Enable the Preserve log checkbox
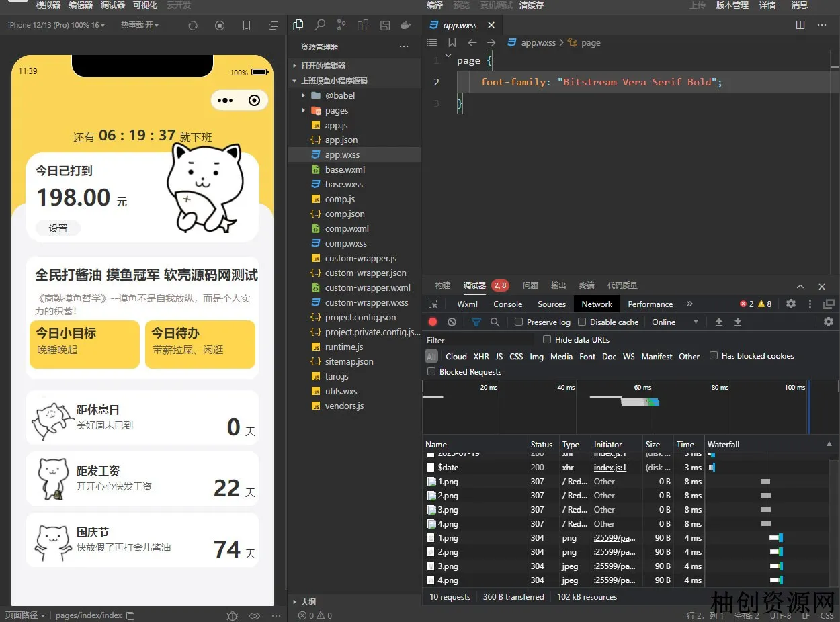Image resolution: width=840 pixels, height=622 pixels. pyautogui.click(x=519, y=322)
